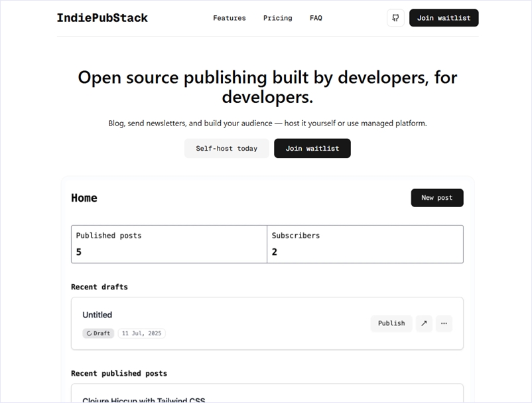Create a post with New post button
532x403 pixels.
[x=436, y=198]
